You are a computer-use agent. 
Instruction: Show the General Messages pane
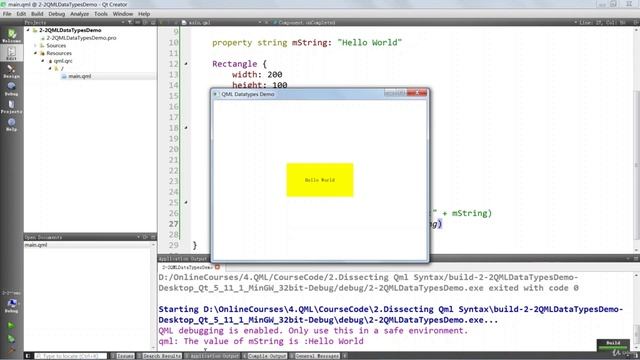(315, 356)
